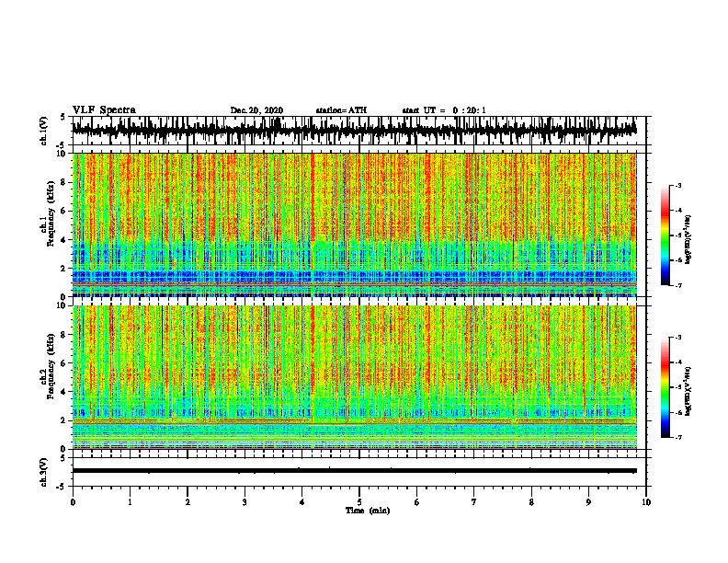Select the "Time (min)" axis label

click(x=368, y=511)
